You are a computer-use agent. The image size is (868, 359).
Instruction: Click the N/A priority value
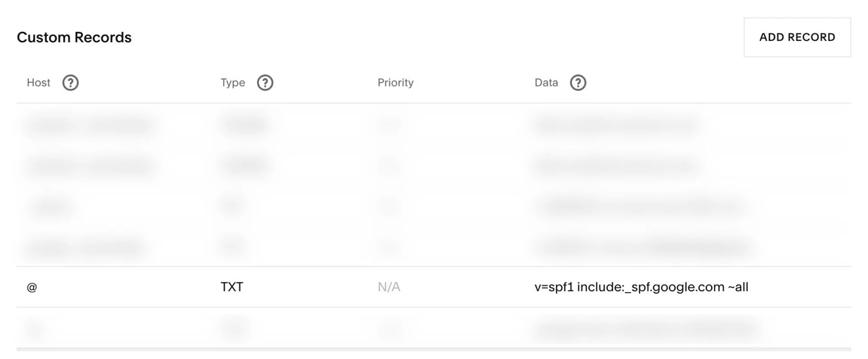pyautogui.click(x=389, y=287)
